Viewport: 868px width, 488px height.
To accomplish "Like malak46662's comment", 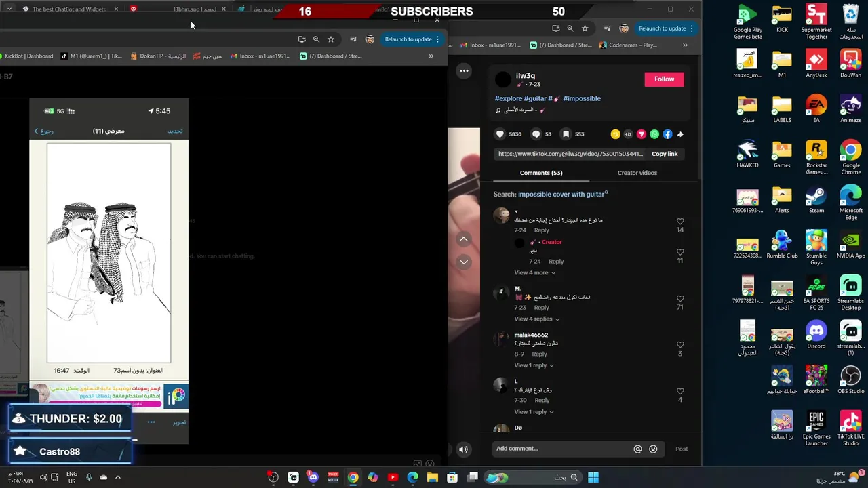I will click(680, 345).
